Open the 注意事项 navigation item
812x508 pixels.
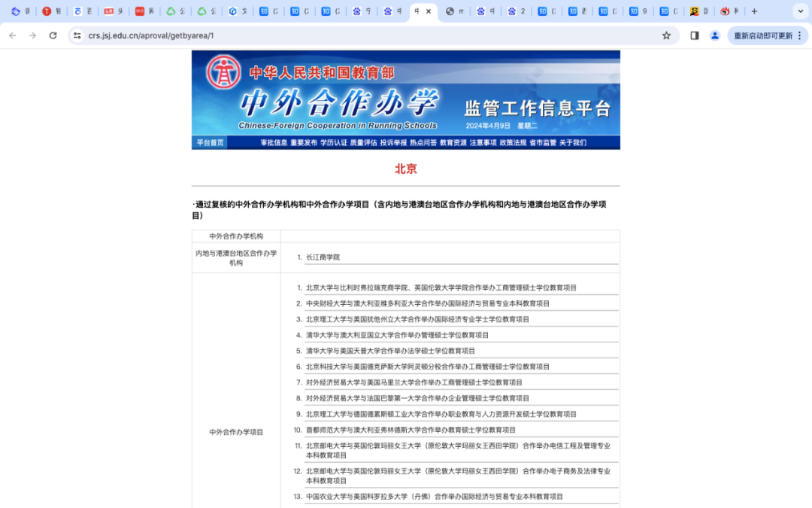tap(483, 142)
